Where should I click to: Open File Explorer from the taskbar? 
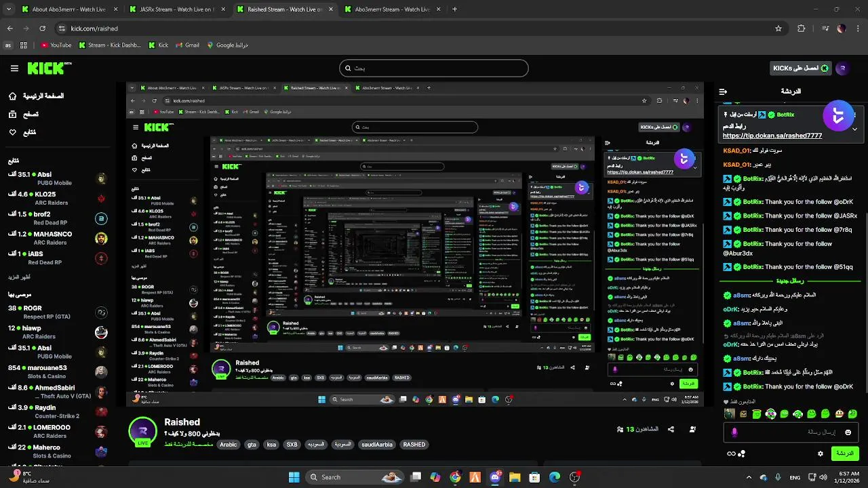click(515, 477)
